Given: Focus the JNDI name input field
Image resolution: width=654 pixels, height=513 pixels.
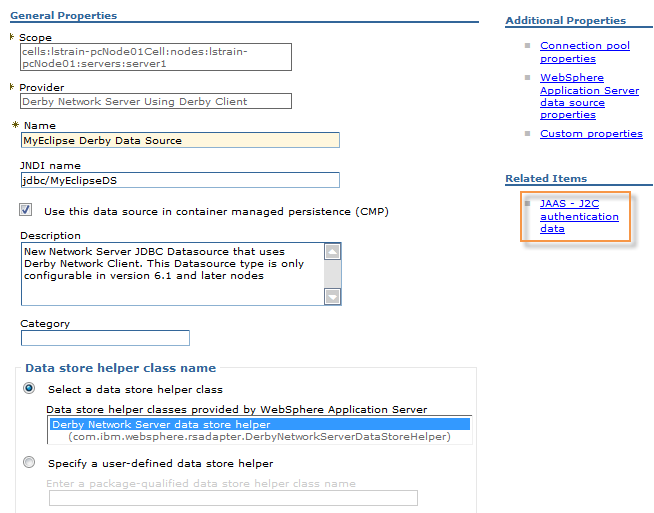Looking at the screenshot, I should [x=180, y=180].
